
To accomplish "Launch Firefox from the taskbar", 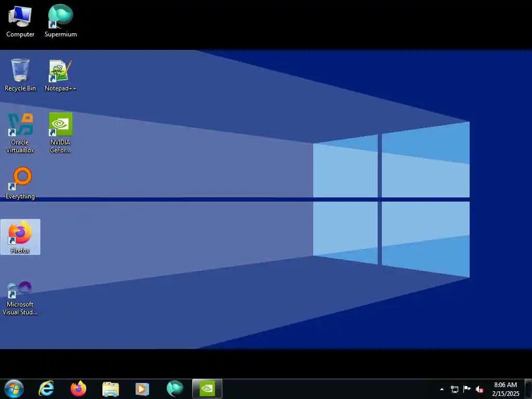I will click(x=78, y=389).
